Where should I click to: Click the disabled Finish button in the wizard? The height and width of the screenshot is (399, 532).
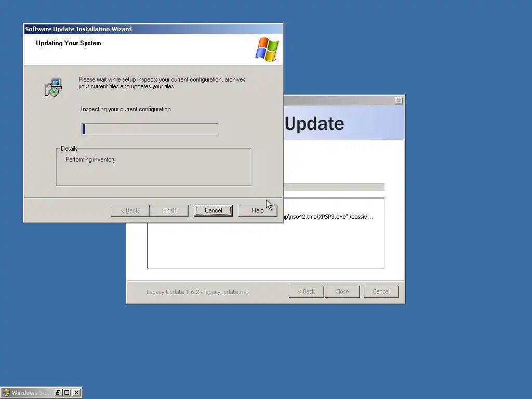[x=169, y=210]
